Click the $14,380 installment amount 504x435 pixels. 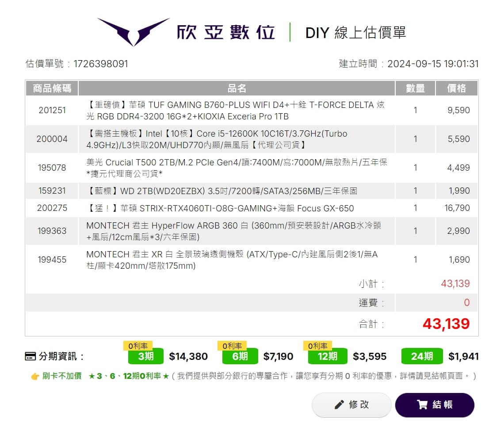pyautogui.click(x=188, y=356)
